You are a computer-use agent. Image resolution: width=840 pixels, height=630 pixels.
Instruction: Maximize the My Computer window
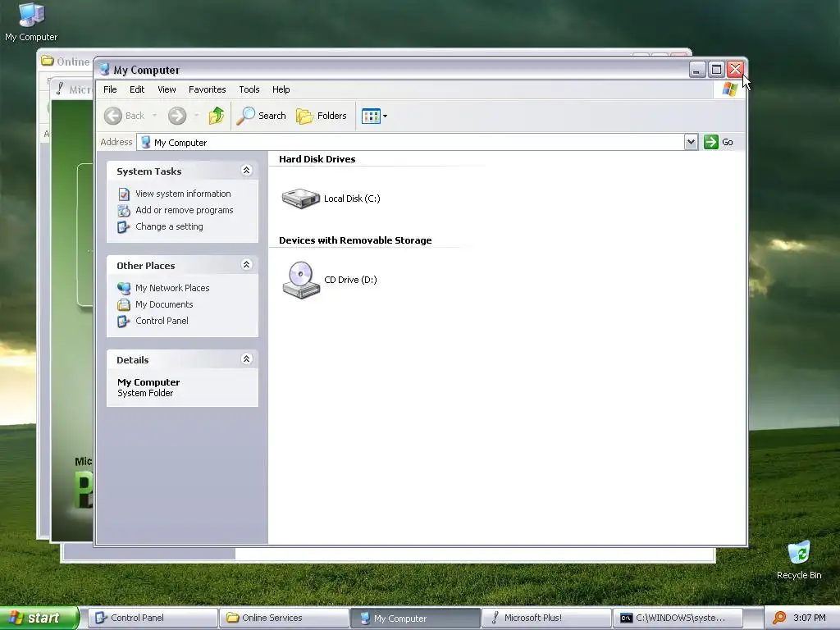[x=716, y=69]
